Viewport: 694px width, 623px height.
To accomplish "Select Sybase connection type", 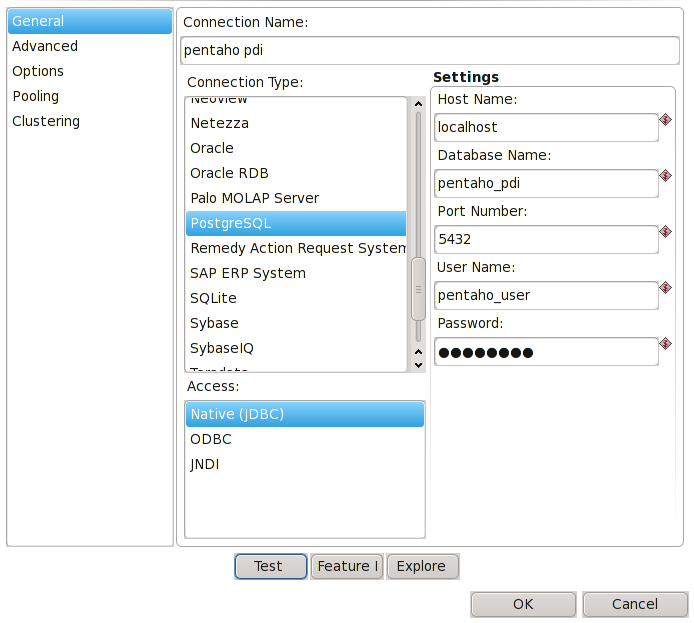I will click(296, 323).
